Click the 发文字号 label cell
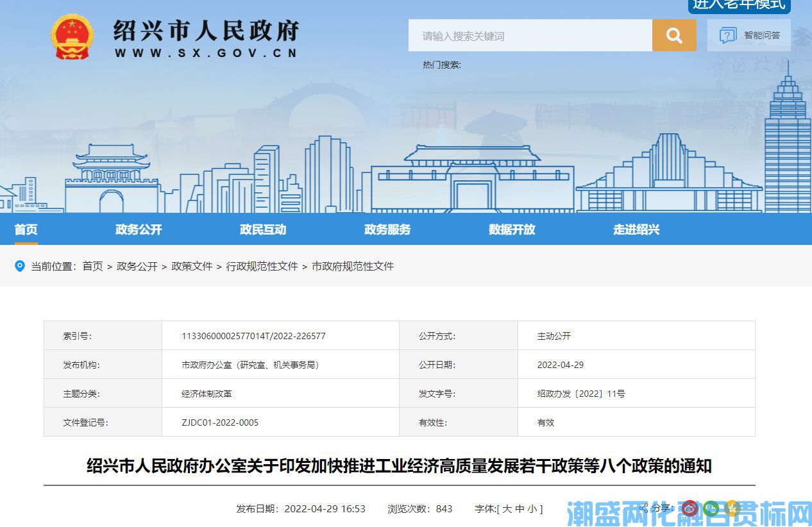 coord(459,393)
